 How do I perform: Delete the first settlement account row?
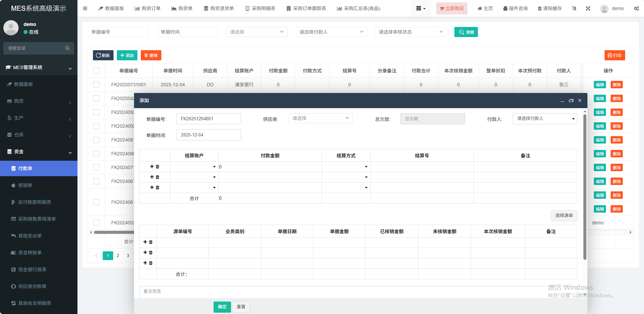[158, 167]
